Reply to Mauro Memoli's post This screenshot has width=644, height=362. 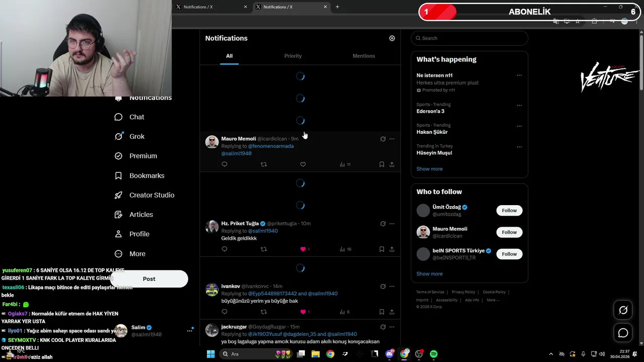pyautogui.click(x=224, y=164)
